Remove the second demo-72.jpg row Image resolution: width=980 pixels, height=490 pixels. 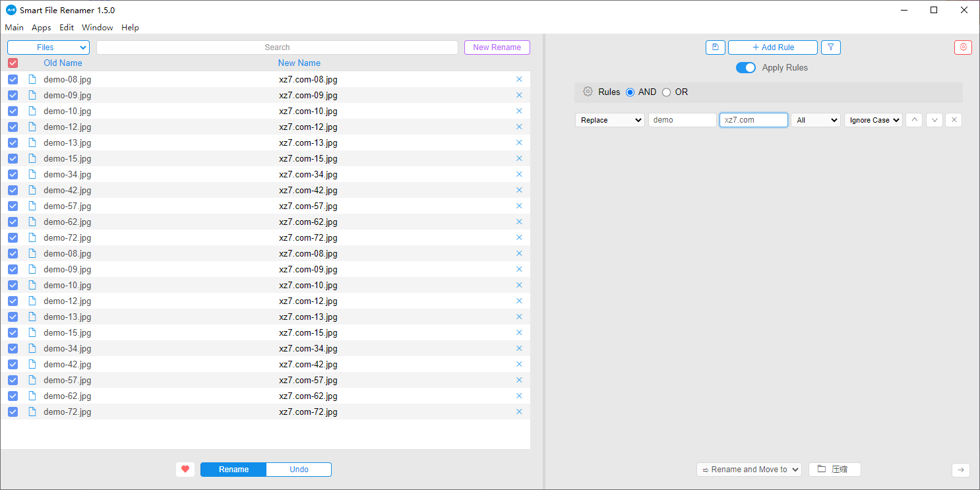519,412
